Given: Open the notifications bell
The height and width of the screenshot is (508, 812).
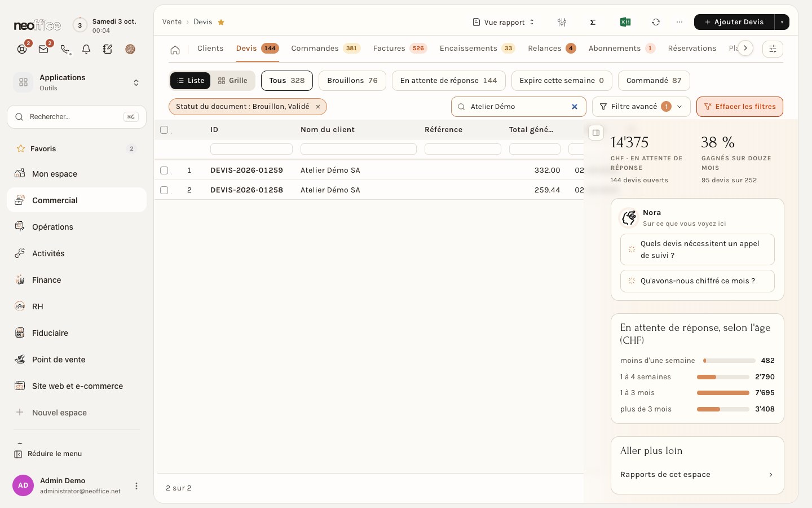Looking at the screenshot, I should (x=86, y=49).
